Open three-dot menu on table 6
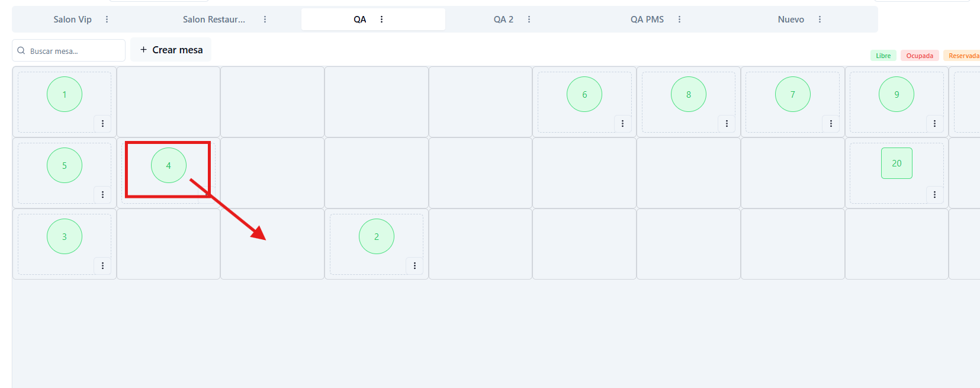 (x=622, y=123)
